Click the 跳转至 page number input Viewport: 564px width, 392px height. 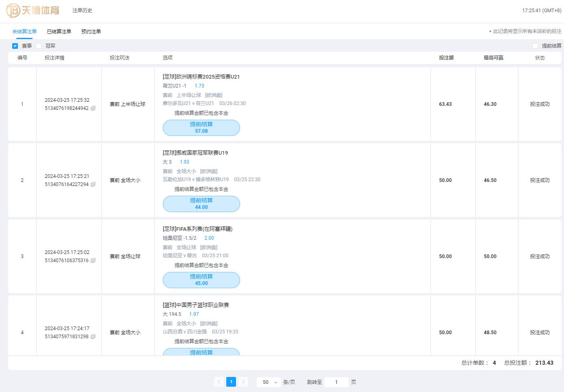point(336,382)
